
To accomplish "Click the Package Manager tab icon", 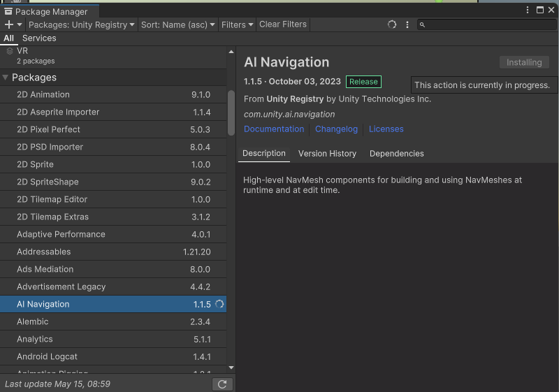I will (8, 12).
